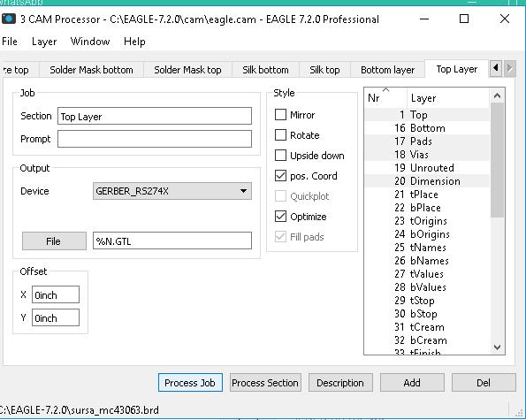526x420 pixels.
Task: Switch to the Silk bottom tab
Action: click(x=265, y=70)
